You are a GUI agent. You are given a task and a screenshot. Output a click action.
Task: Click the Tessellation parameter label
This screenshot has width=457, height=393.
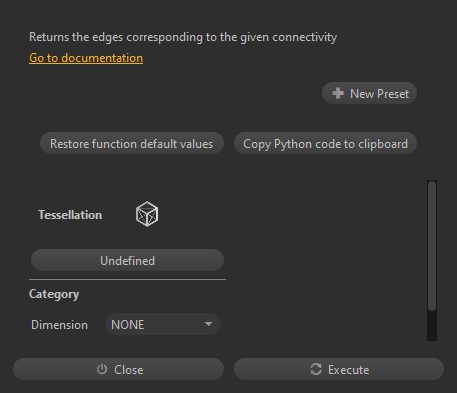pos(70,215)
